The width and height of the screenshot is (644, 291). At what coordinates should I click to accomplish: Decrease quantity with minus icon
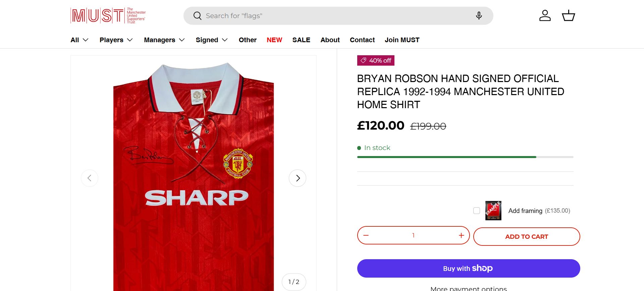(366, 235)
